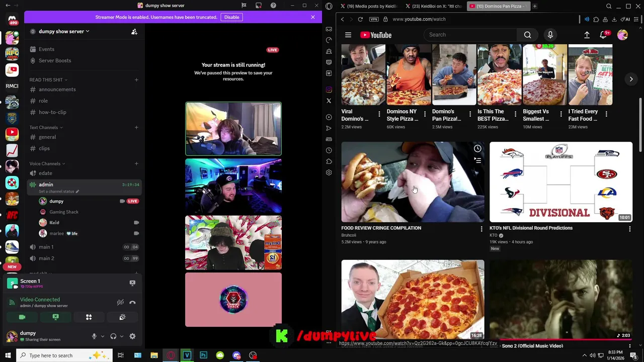The width and height of the screenshot is (644, 362).
Task: Open the KTO NFL Divisional bracket thumbnail
Action: (561, 182)
